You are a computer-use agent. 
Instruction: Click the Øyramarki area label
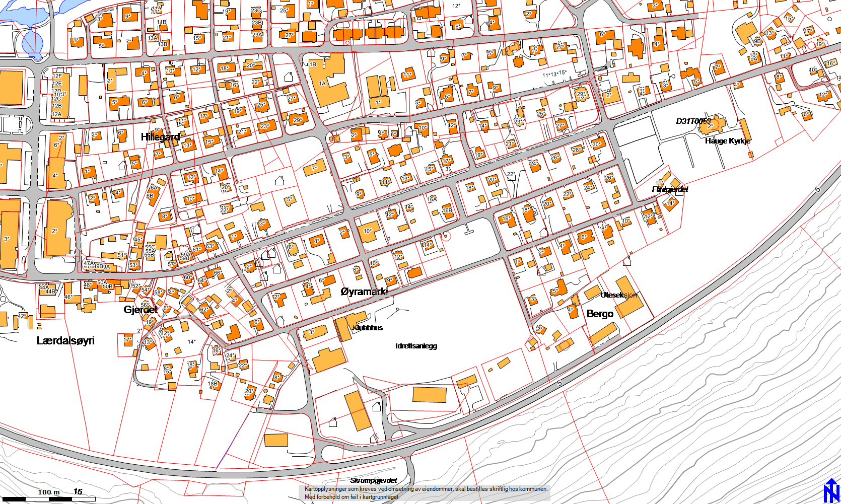click(364, 292)
